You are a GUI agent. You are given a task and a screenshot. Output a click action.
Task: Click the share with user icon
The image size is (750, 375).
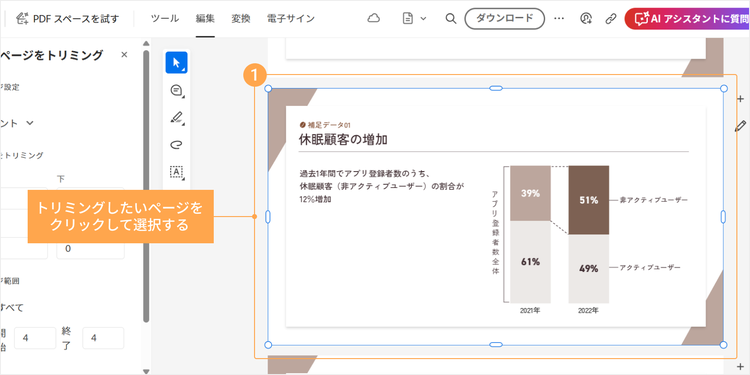click(x=586, y=19)
